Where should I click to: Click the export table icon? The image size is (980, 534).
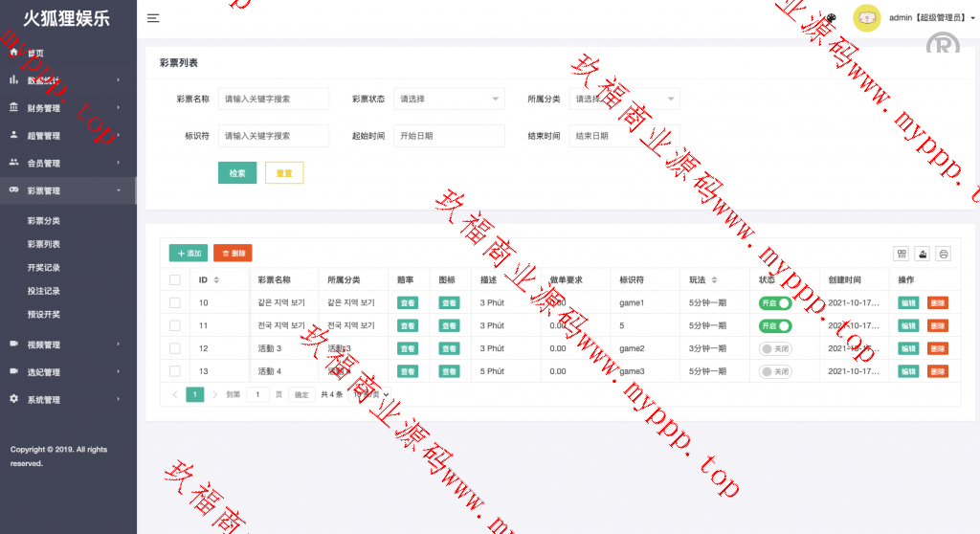tap(922, 254)
